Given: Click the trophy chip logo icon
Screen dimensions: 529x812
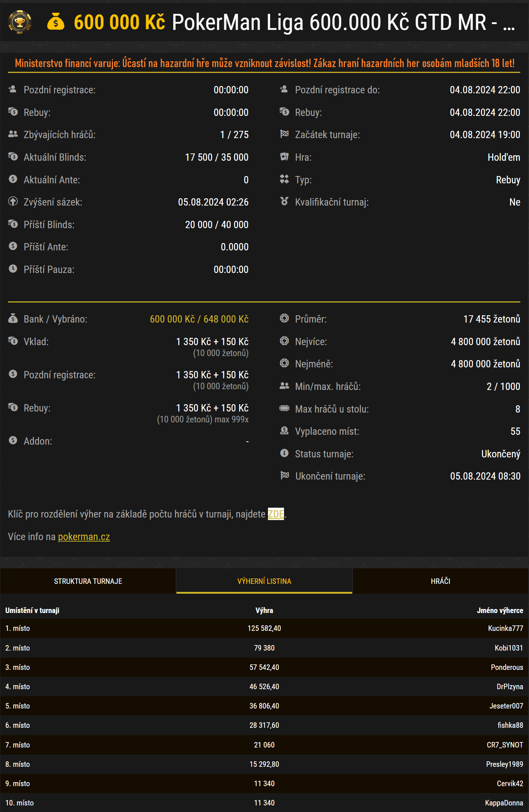Looking at the screenshot, I should click(x=20, y=22).
